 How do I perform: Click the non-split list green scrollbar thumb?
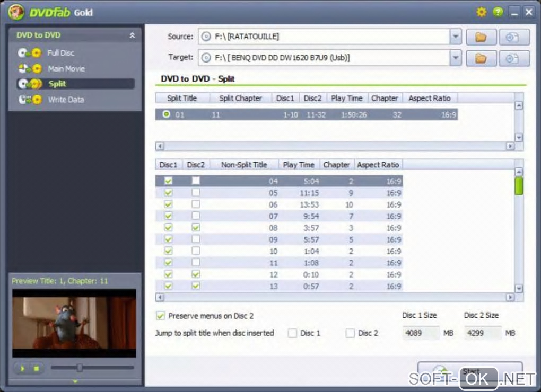click(x=519, y=186)
